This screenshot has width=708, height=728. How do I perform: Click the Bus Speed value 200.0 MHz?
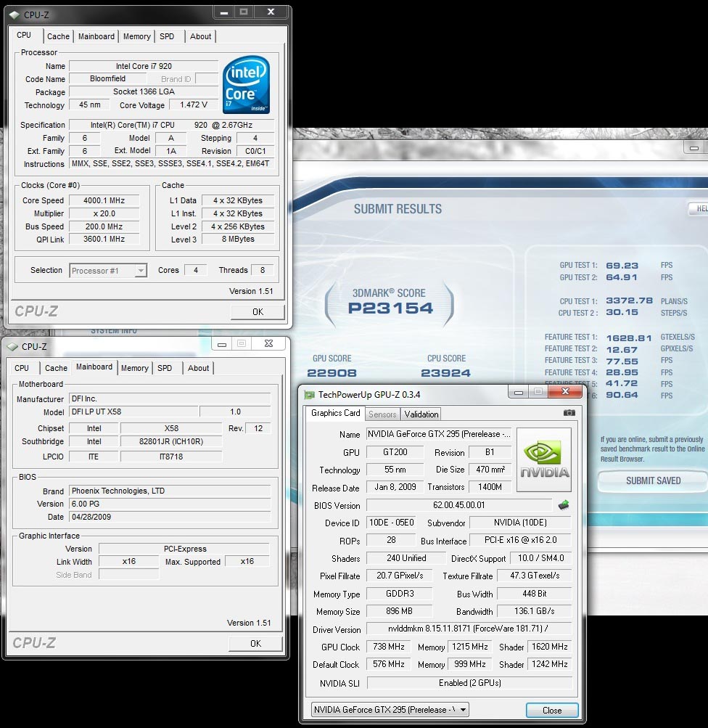tap(104, 226)
